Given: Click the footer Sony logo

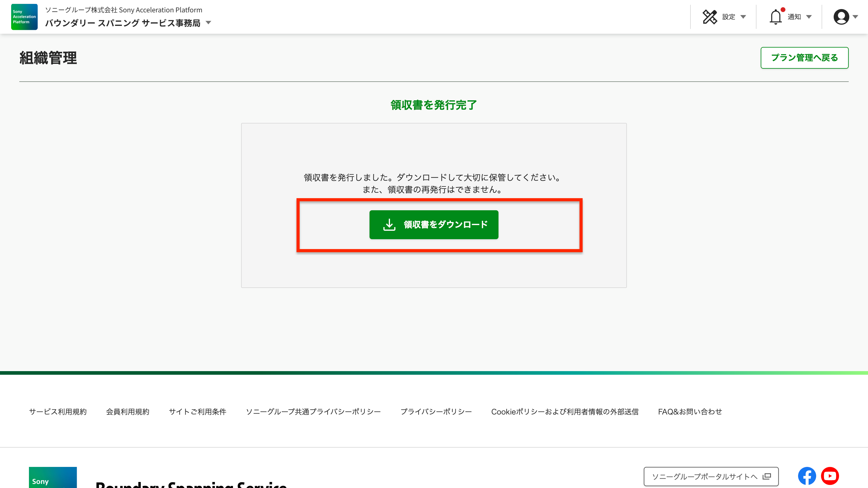Looking at the screenshot, I should tap(52, 477).
